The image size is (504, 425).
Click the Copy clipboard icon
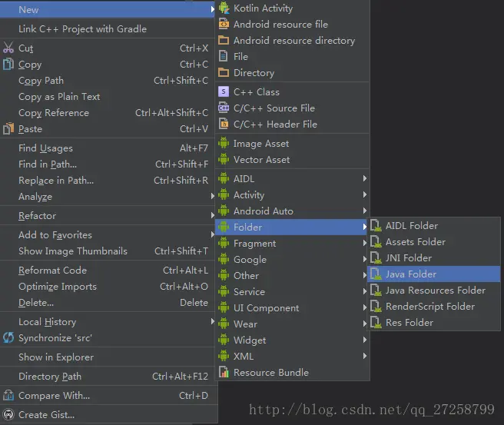coord(8,64)
